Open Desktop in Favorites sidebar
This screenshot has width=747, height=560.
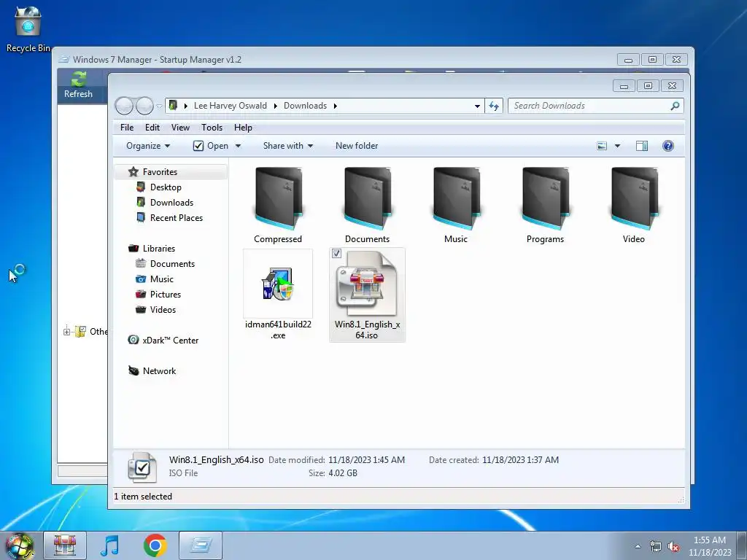[x=166, y=187]
